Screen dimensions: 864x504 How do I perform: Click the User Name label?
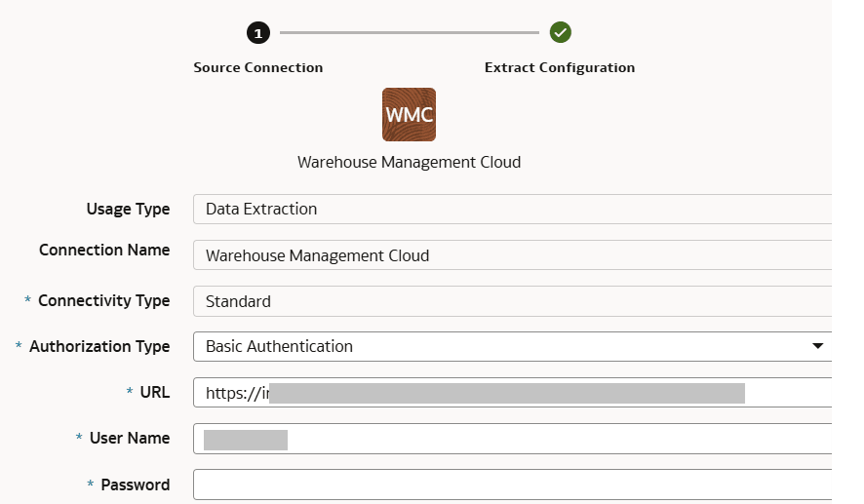(130, 438)
